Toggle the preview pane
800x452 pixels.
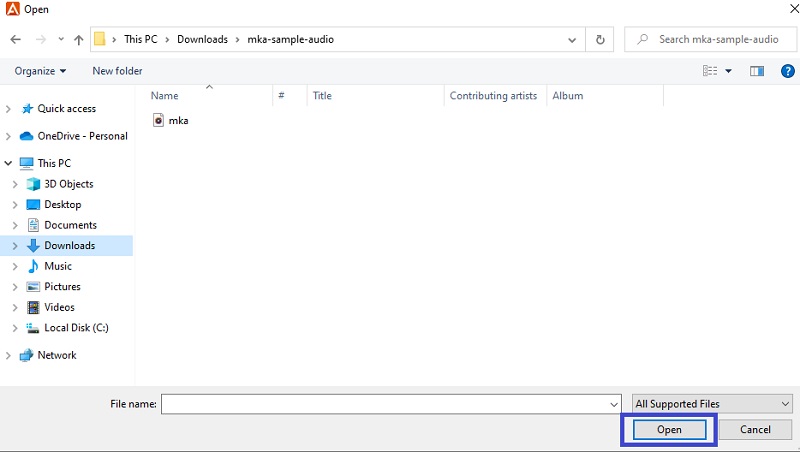[757, 71]
